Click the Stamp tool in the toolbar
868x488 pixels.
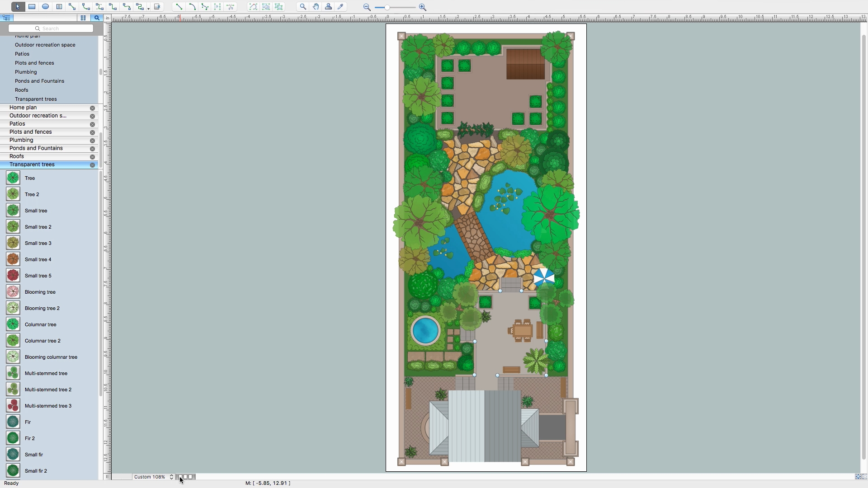click(x=328, y=7)
